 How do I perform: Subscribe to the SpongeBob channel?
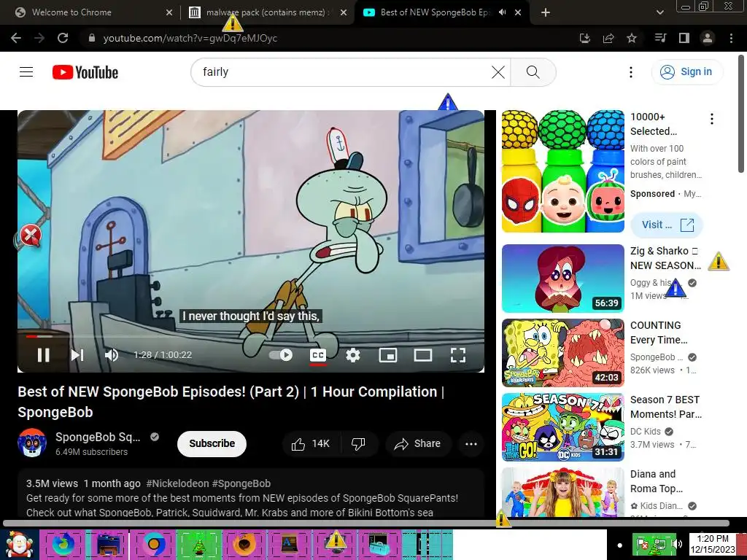pyautogui.click(x=212, y=444)
